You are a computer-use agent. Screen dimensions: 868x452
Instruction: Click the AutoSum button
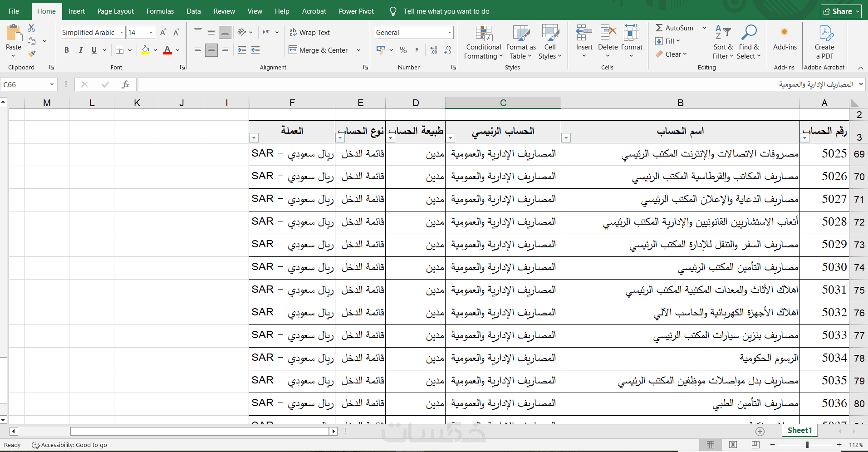[x=674, y=28]
